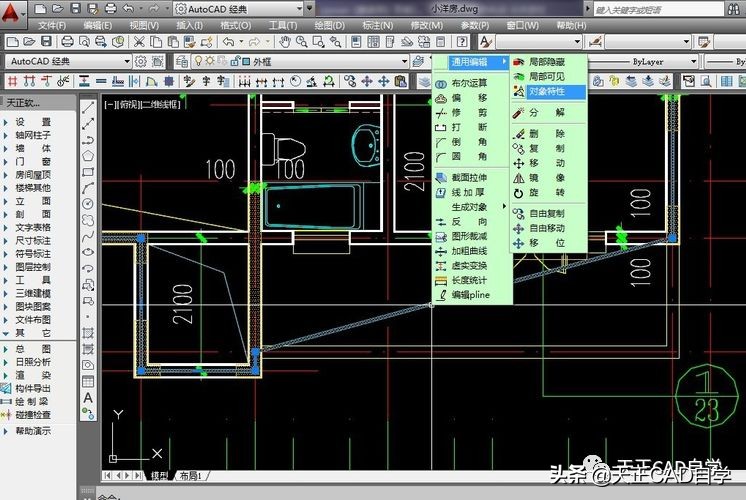
Task: Click the Multiline Text A tool
Action: pyautogui.click(x=88, y=398)
